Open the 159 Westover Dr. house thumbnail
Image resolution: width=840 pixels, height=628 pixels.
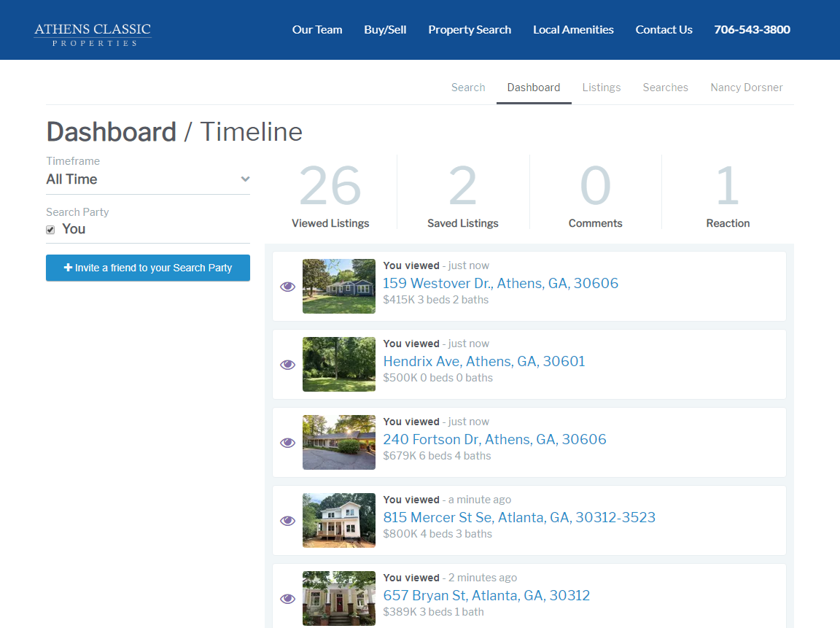339,287
